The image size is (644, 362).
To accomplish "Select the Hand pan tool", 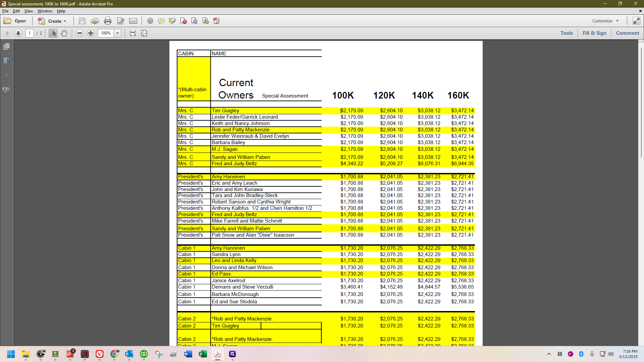I will (64, 33).
